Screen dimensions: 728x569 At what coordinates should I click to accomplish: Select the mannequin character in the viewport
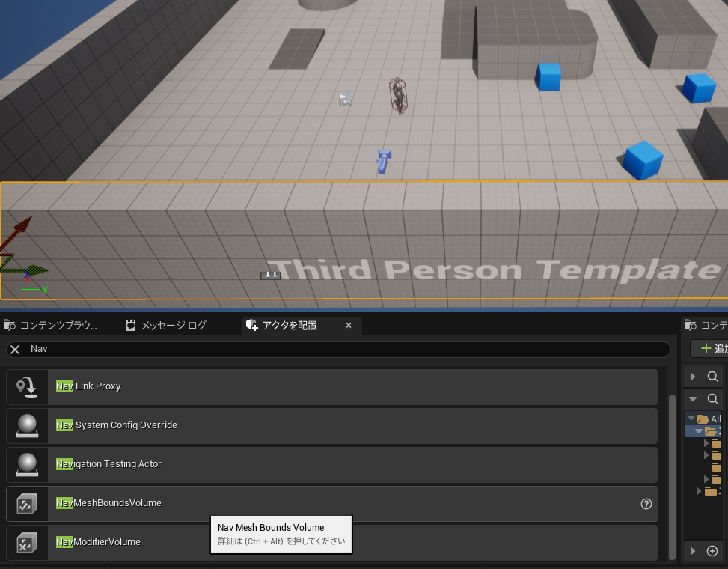tap(398, 95)
